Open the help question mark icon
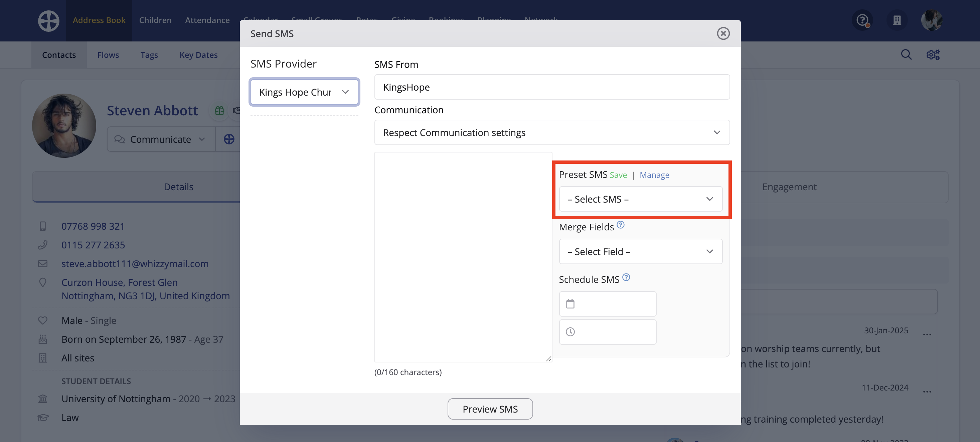 click(x=862, y=20)
